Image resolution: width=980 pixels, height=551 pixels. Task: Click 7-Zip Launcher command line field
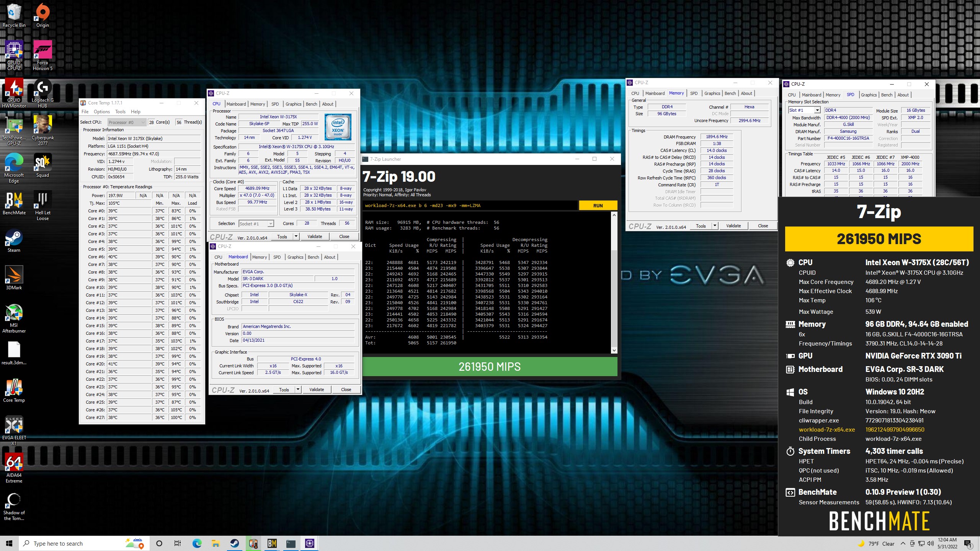[x=470, y=205]
